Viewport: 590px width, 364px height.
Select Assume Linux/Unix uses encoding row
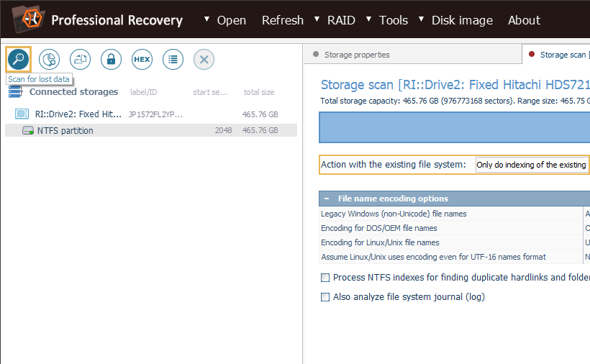pyautogui.click(x=450, y=257)
